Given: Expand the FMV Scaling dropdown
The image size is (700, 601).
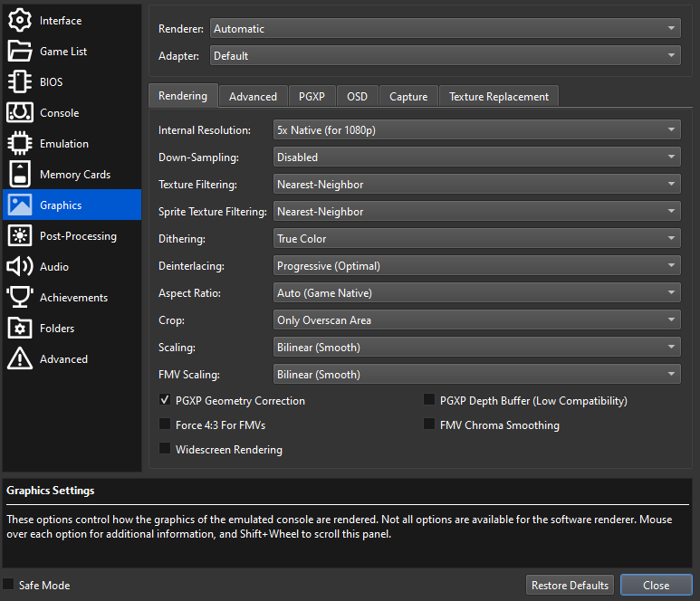Looking at the screenshot, I should (477, 375).
